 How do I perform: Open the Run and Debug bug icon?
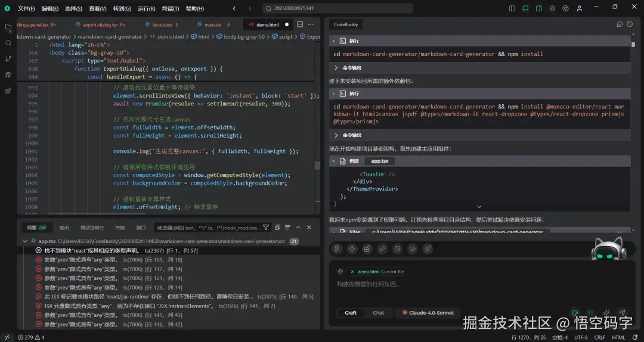coord(8,74)
